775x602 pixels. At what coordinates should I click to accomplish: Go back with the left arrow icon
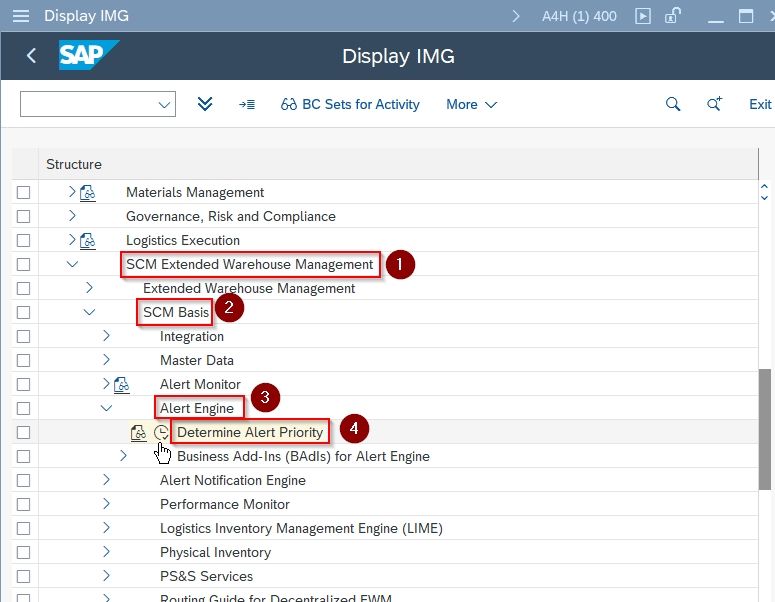coord(31,55)
